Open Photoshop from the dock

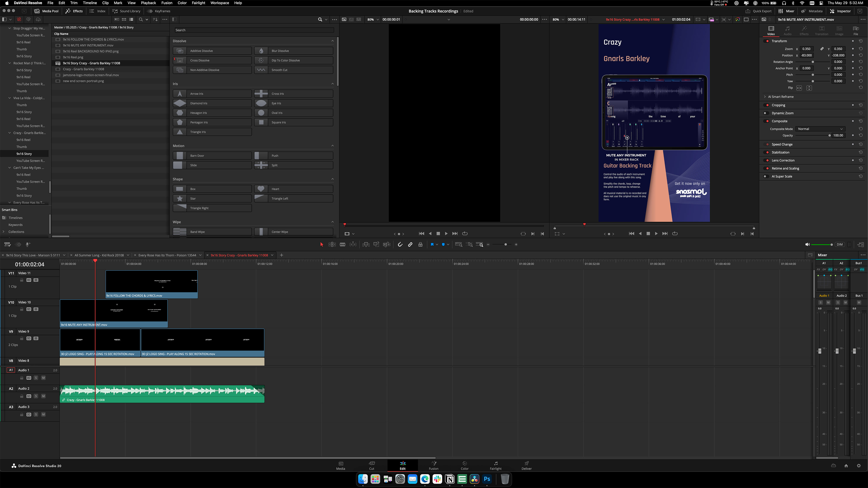487,479
